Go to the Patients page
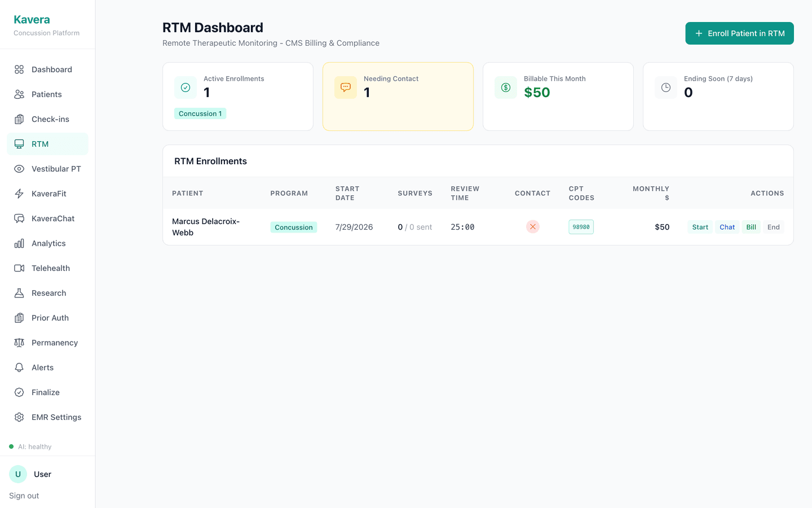 47,94
